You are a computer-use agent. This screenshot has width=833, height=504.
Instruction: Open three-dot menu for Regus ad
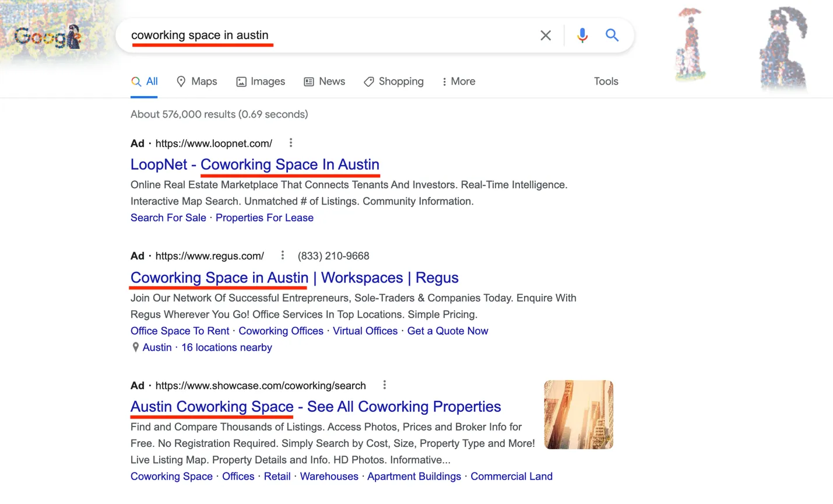coord(283,255)
